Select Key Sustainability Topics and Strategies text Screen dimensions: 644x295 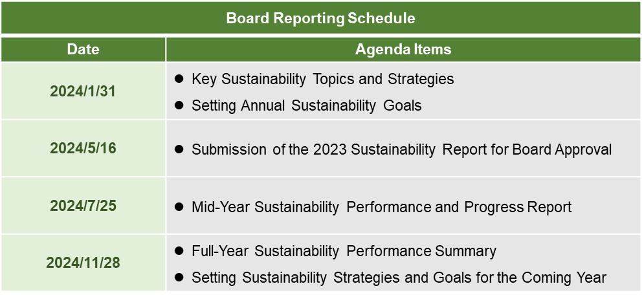click(323, 79)
